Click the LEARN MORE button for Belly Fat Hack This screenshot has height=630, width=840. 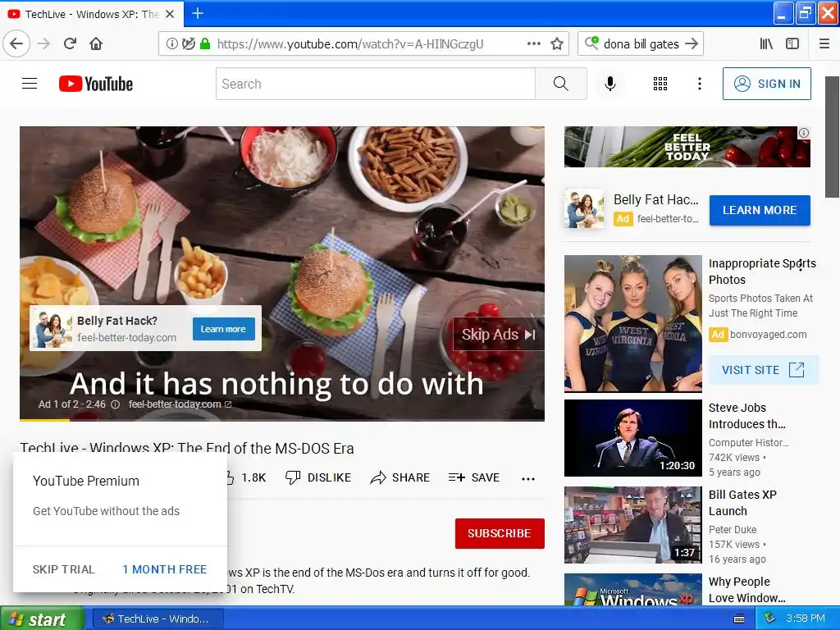pyautogui.click(x=760, y=210)
